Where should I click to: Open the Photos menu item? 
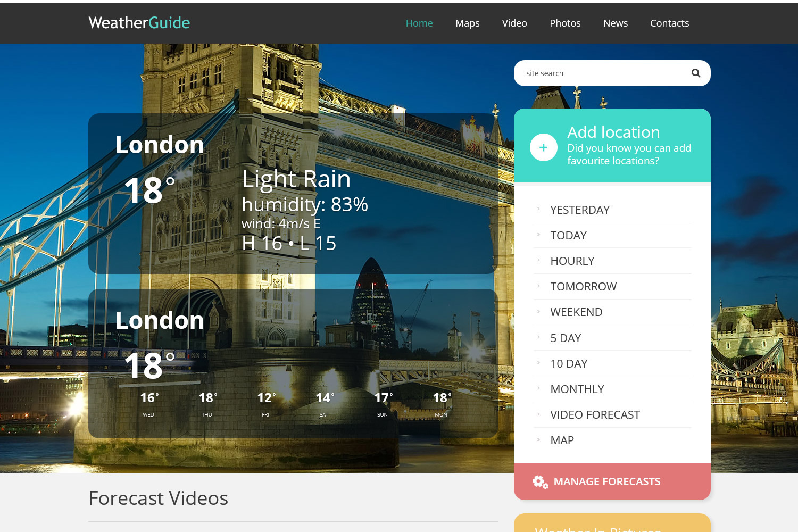(x=565, y=23)
